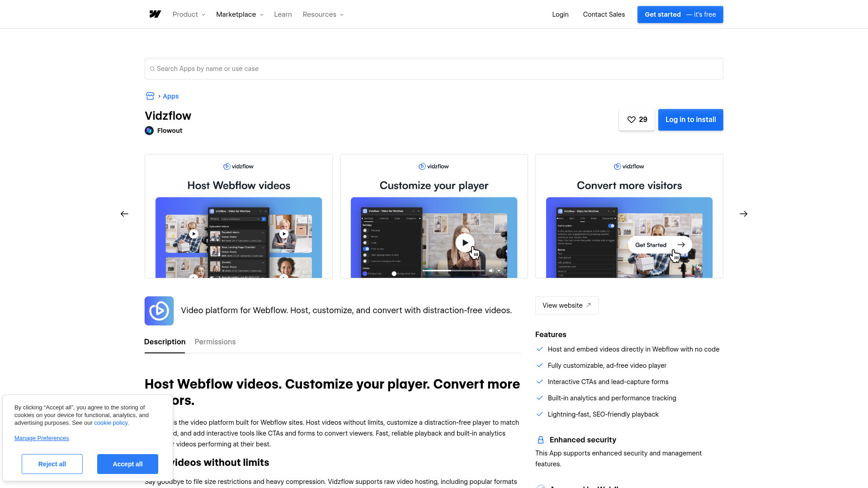Open the Customize your player screenshot
This screenshot has height=488, width=868.
point(434,216)
